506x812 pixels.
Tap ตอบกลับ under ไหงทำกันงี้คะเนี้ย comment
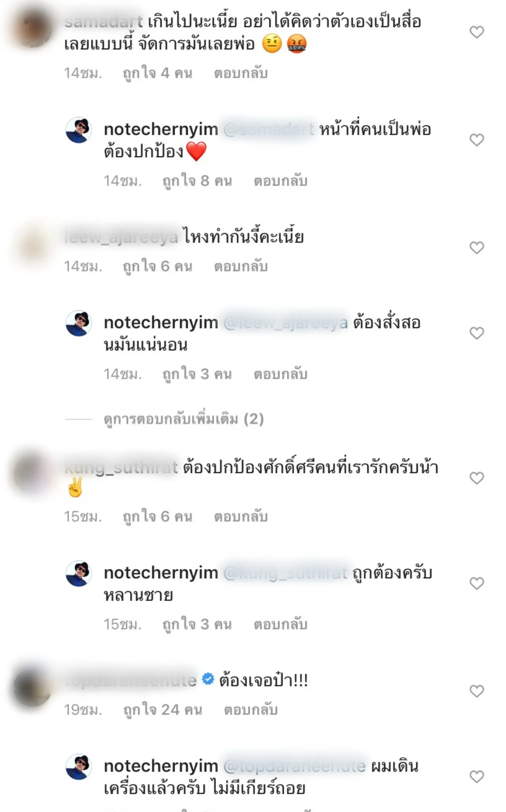[x=241, y=267]
